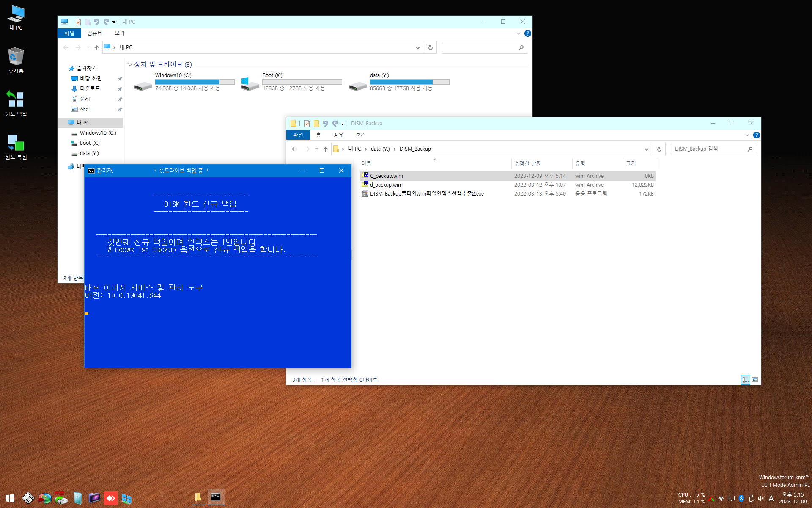Viewport: 812px width, 508px height.
Task: Click the USB safely remove tray icon
Action: point(752,498)
